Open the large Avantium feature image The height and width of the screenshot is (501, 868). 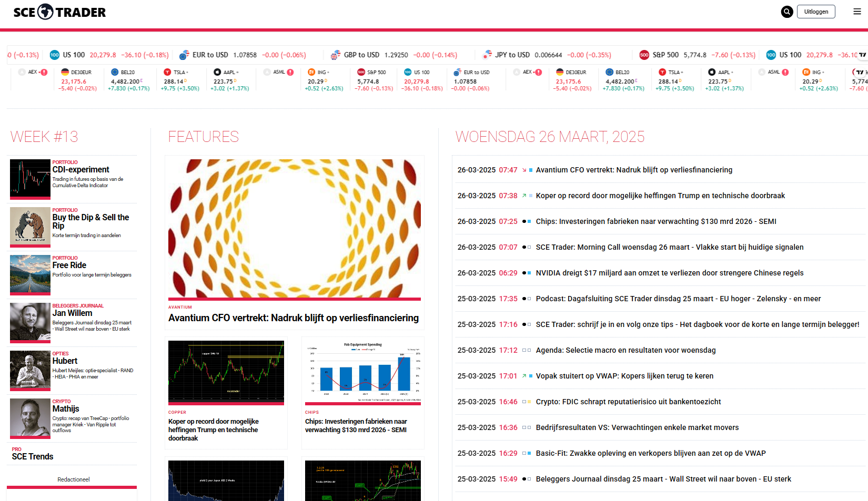[295, 229]
